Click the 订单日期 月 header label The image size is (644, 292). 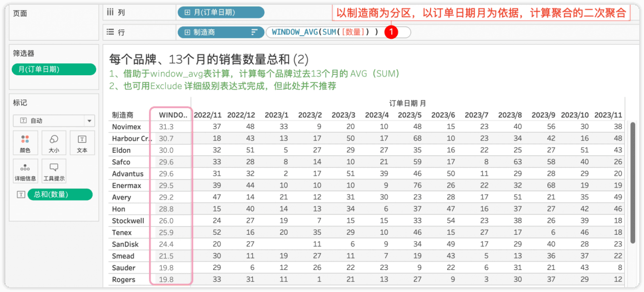[407, 103]
